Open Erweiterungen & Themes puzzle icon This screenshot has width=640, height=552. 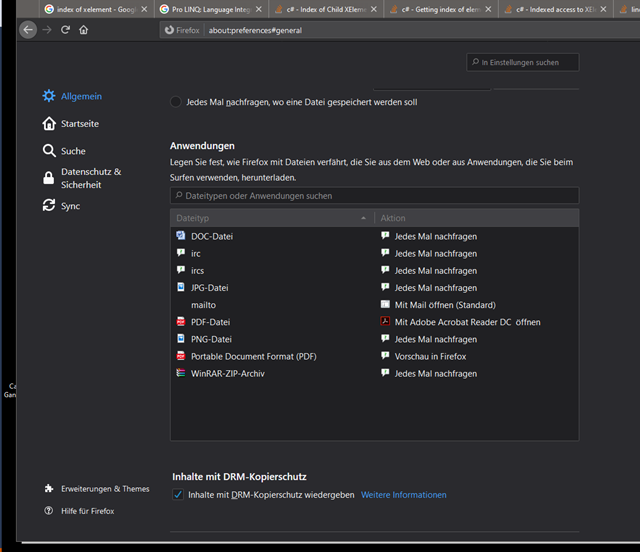tap(49, 489)
